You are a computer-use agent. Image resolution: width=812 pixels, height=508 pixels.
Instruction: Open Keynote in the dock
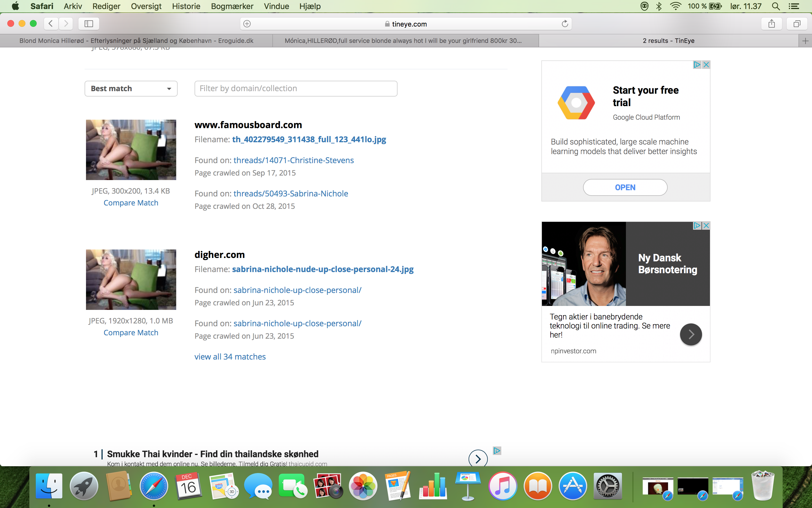click(x=468, y=486)
